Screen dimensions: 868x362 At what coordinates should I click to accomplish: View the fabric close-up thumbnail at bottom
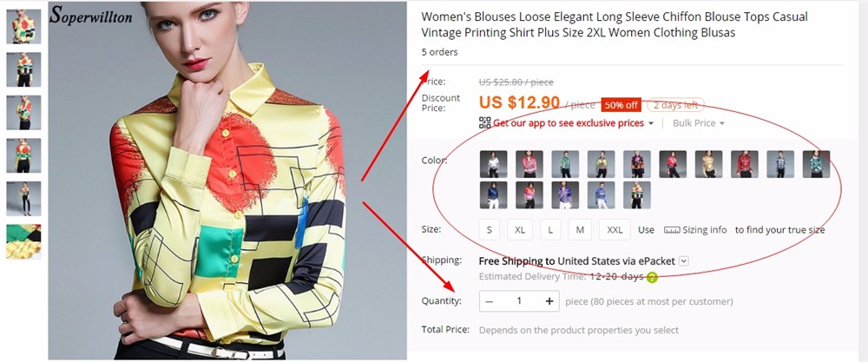(23, 241)
